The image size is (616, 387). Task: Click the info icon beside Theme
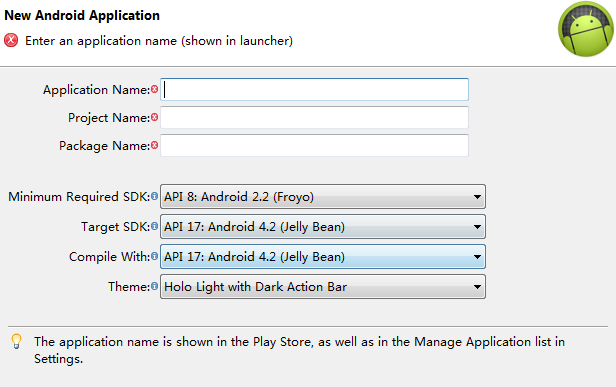(154, 286)
